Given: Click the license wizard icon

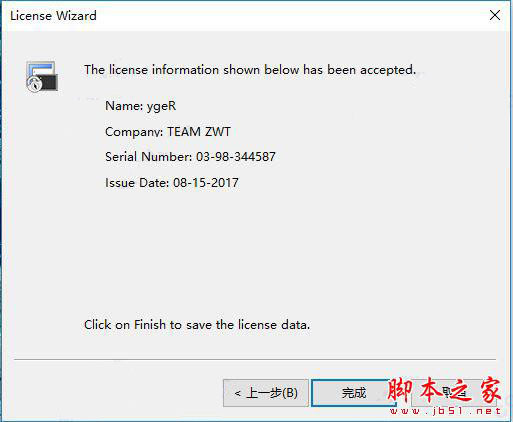Looking at the screenshot, I should click(x=42, y=76).
